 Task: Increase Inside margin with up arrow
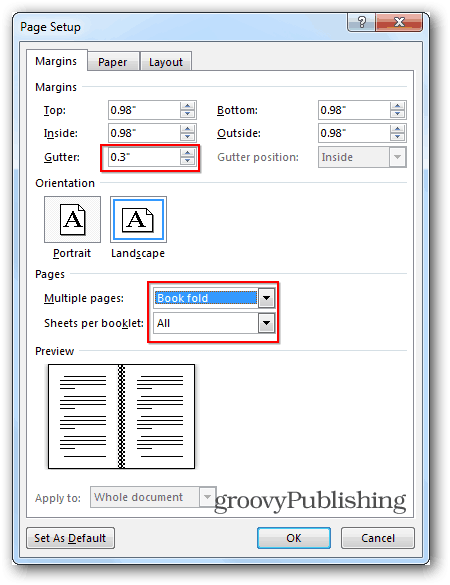click(x=187, y=129)
